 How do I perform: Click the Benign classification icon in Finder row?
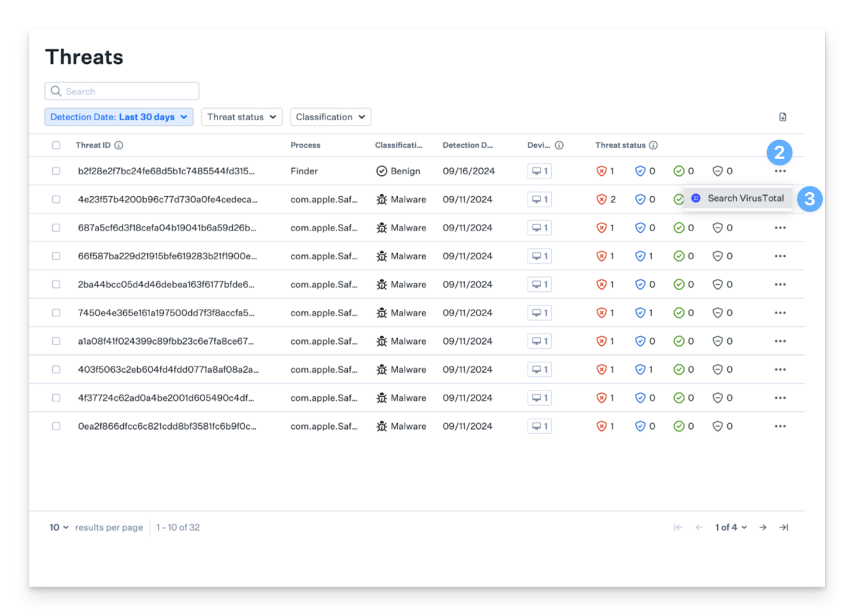point(382,171)
